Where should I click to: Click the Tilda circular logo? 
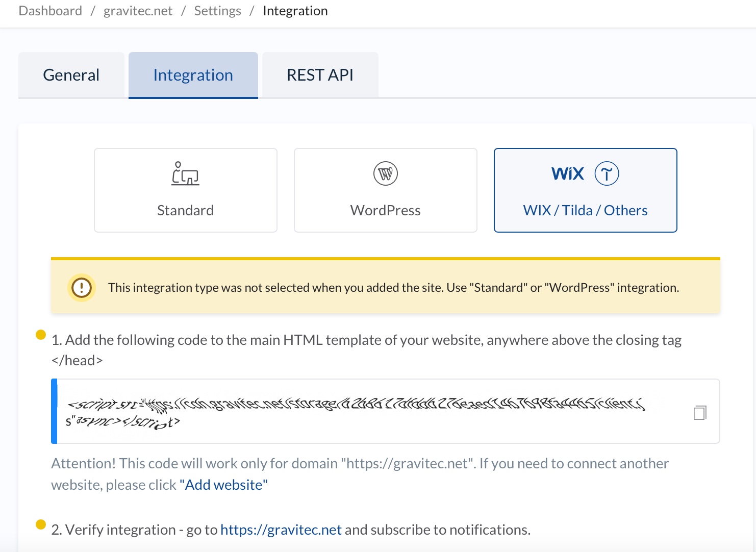(x=607, y=173)
